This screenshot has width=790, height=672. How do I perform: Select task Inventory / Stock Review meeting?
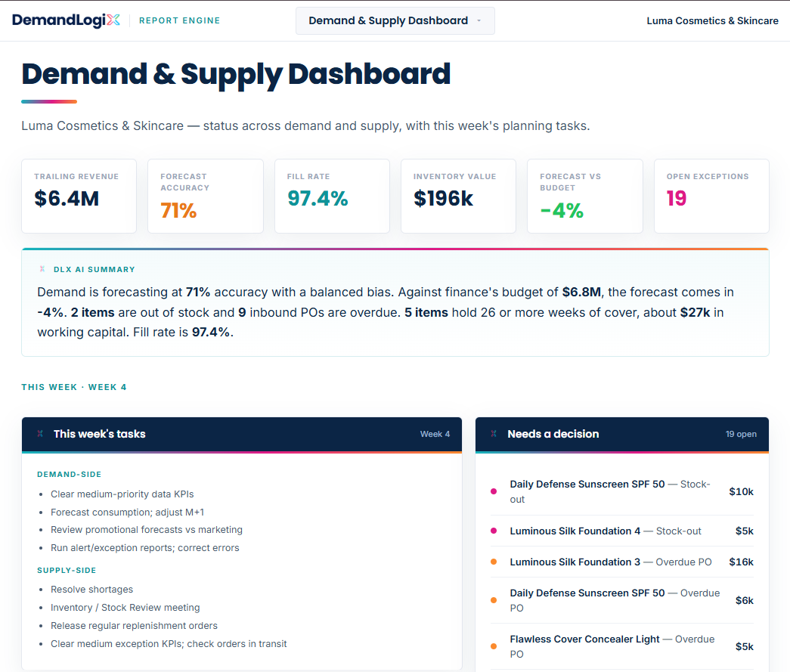tap(125, 608)
